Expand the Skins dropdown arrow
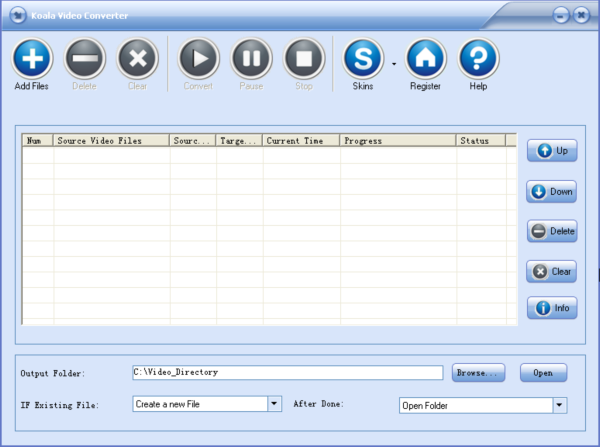The height and width of the screenshot is (447, 600). [x=393, y=62]
